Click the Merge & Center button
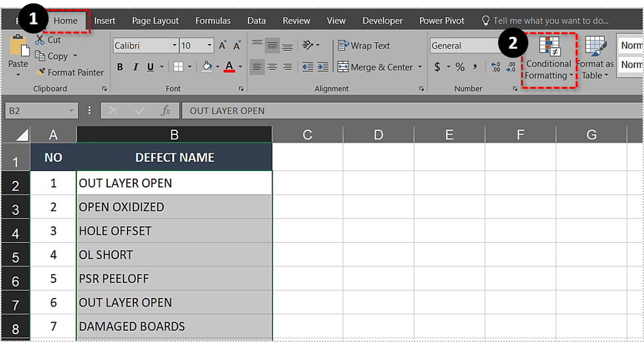The width and height of the screenshot is (644, 342). click(375, 67)
